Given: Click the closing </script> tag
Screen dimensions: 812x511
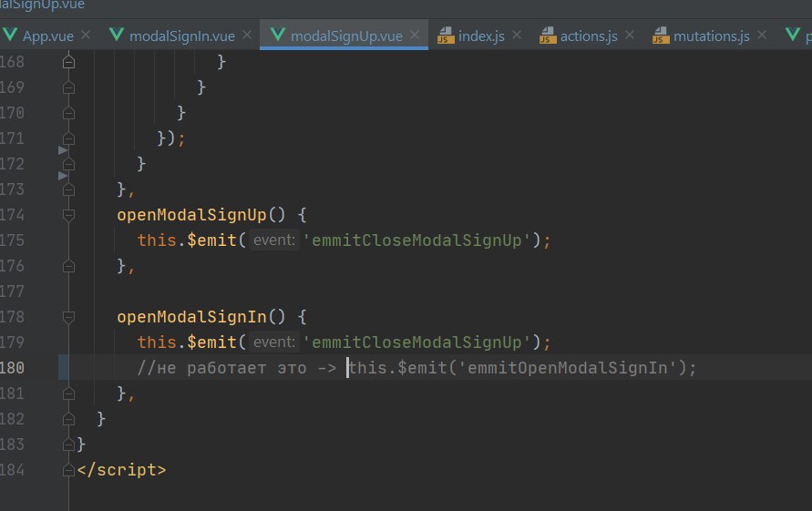Looking at the screenshot, I should click(x=122, y=470).
